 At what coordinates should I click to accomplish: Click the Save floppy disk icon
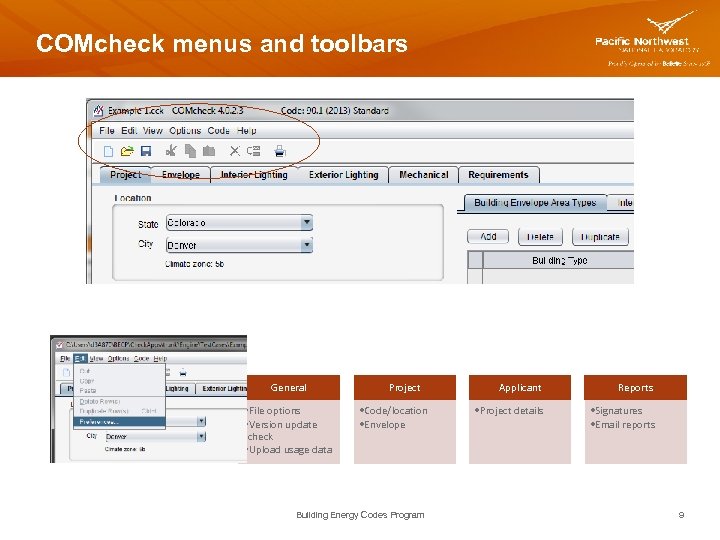146,151
